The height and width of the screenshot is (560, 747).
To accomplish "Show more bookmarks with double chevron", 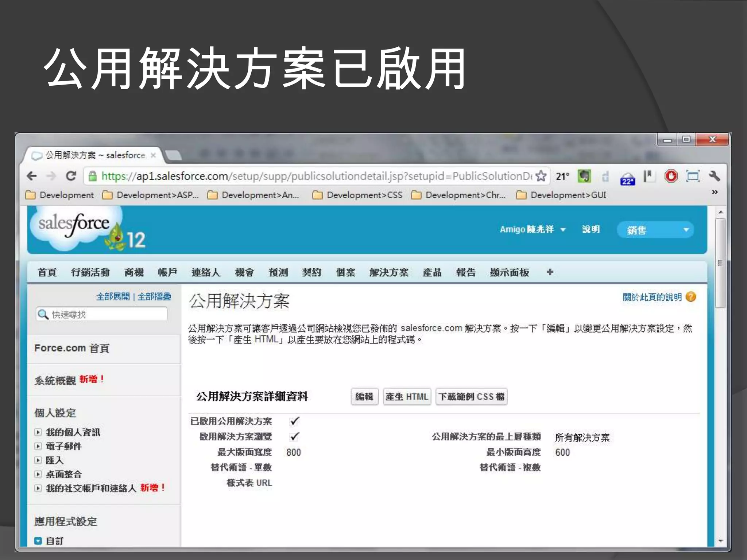I will (715, 192).
